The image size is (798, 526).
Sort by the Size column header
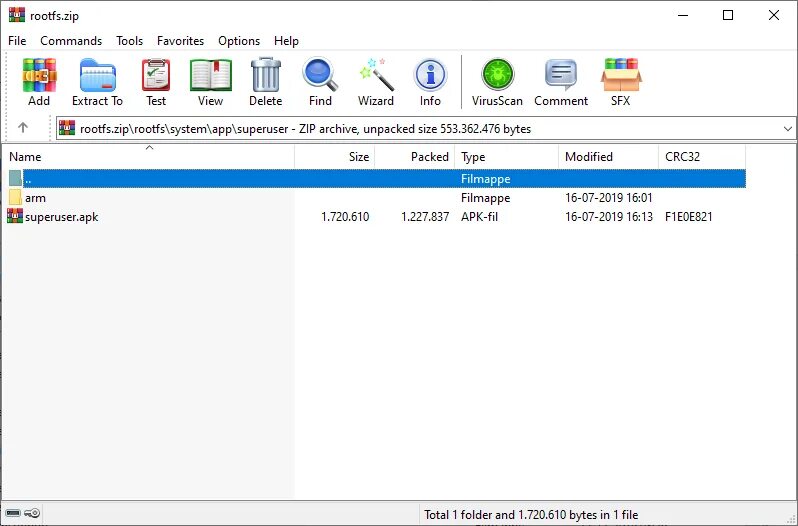pos(335,157)
